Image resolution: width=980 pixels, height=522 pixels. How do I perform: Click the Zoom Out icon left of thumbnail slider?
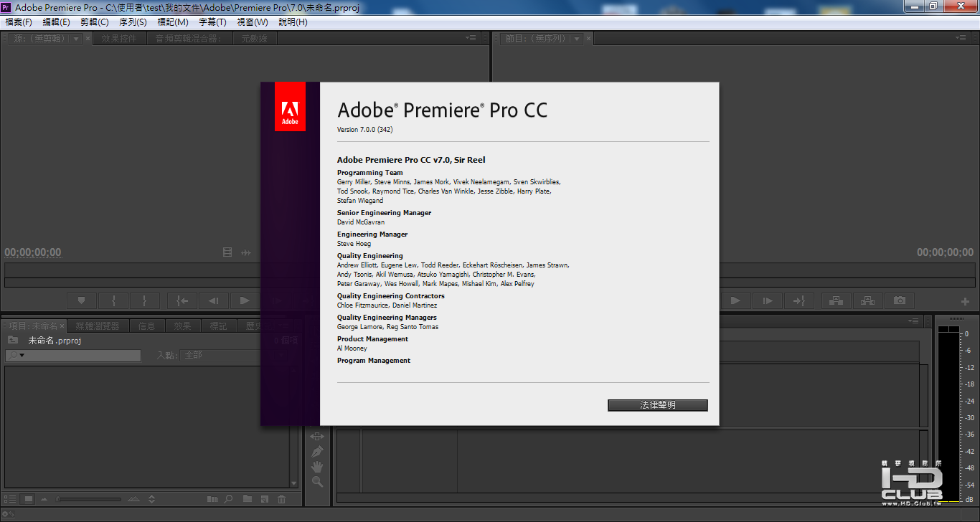click(44, 499)
